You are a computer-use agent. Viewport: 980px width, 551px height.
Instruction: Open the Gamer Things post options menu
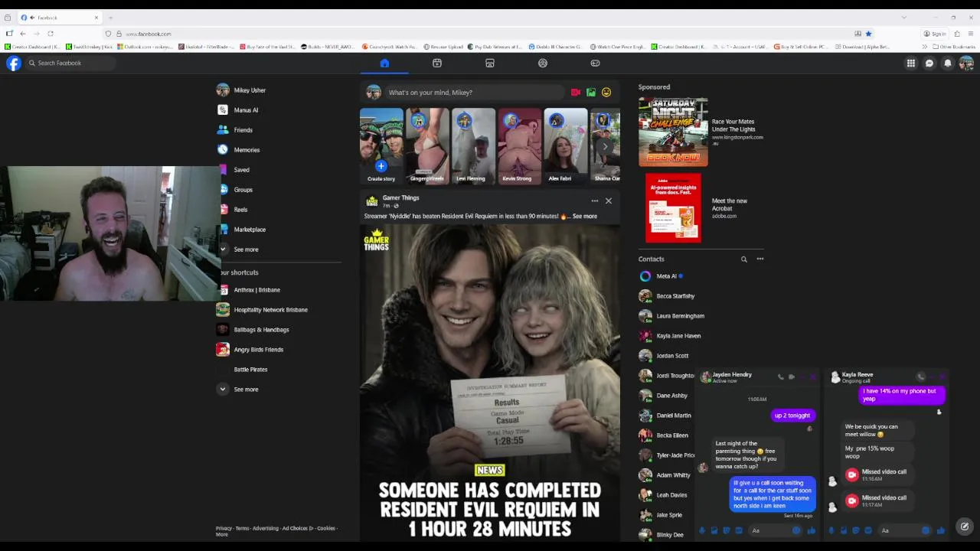pos(594,201)
